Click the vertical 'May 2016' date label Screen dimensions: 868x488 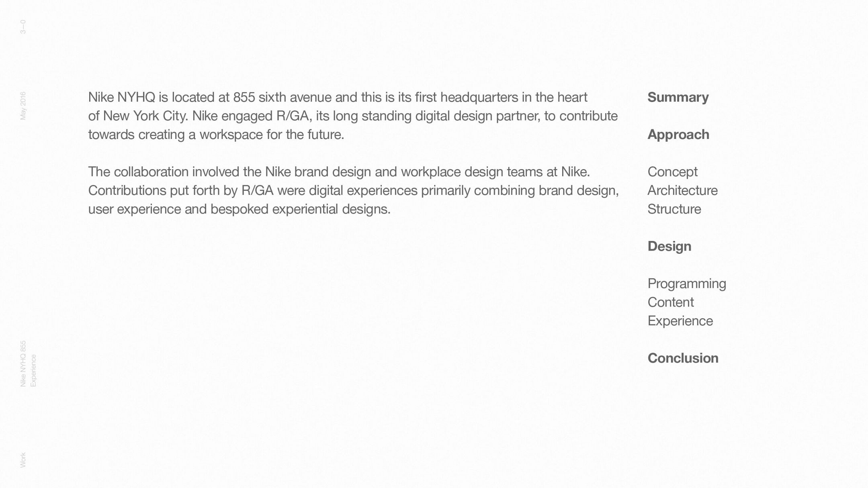point(23,106)
